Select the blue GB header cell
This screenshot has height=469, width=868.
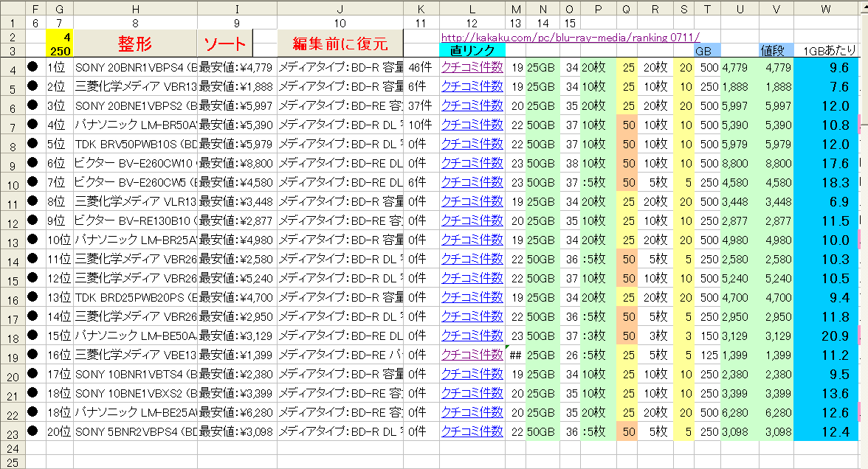point(707,50)
